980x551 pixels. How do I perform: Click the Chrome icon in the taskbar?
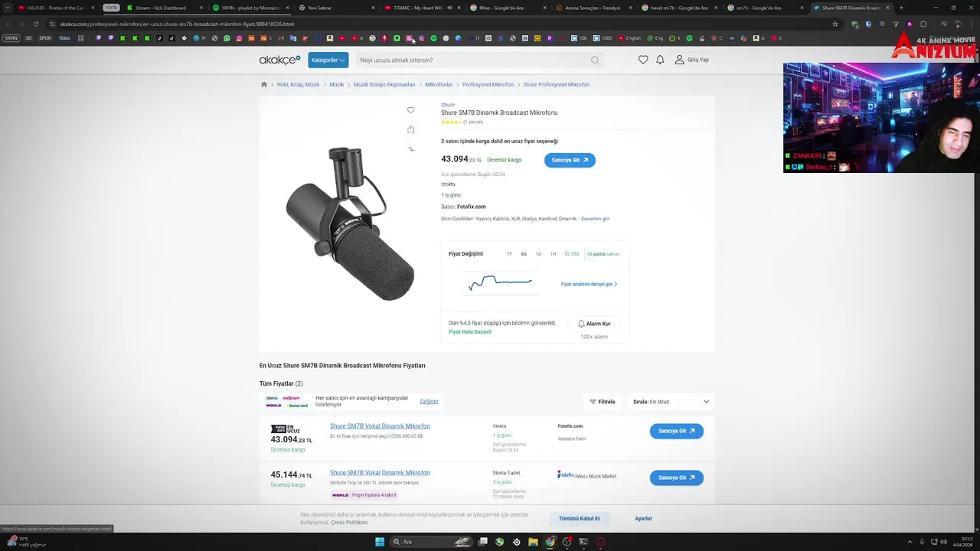pyautogui.click(x=550, y=542)
